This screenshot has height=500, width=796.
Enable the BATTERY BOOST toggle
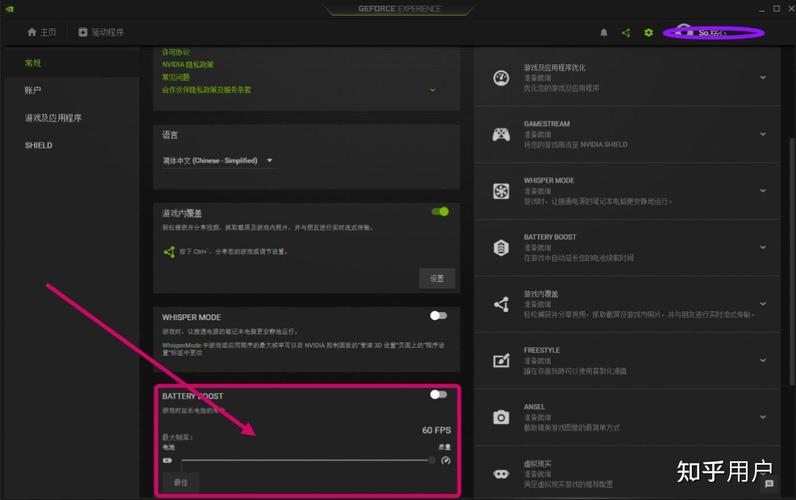(x=439, y=394)
